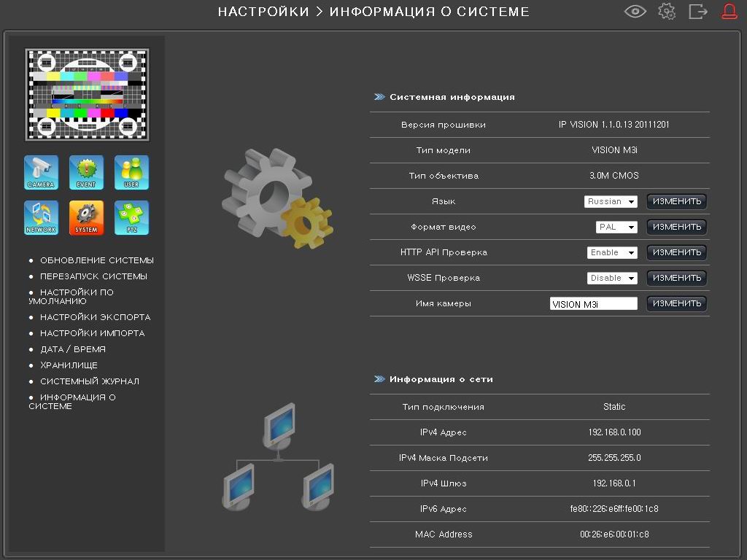The width and height of the screenshot is (747, 560).
Task: Open the WSSE Disable dropdown
Action: [x=612, y=278]
